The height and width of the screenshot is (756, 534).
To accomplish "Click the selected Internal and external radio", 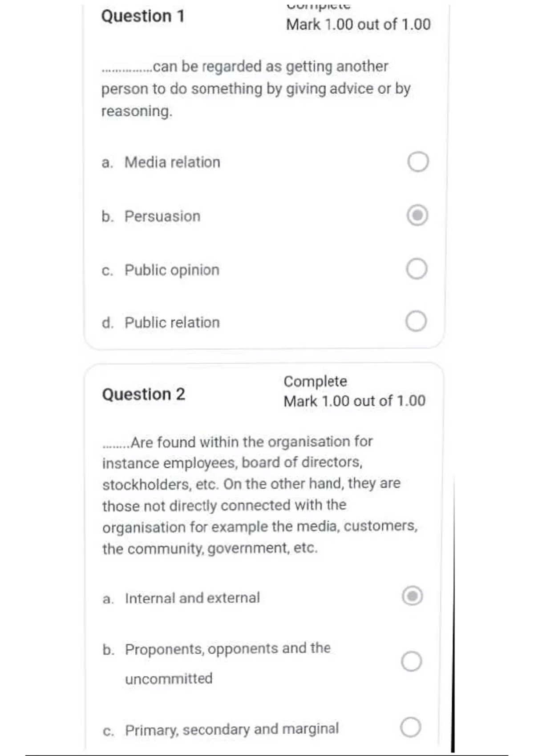I will point(412,596).
